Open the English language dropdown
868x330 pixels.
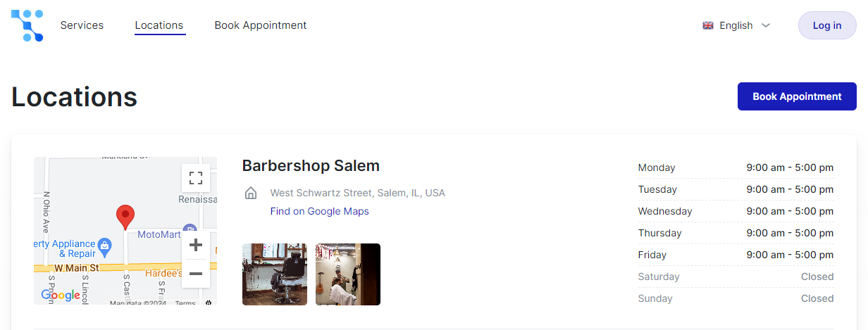[x=737, y=25]
